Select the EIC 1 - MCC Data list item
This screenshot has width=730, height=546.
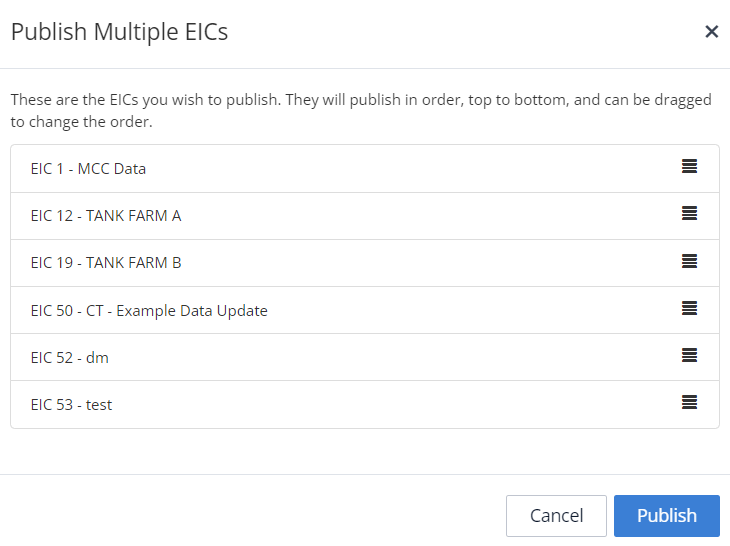pyautogui.click(x=365, y=169)
